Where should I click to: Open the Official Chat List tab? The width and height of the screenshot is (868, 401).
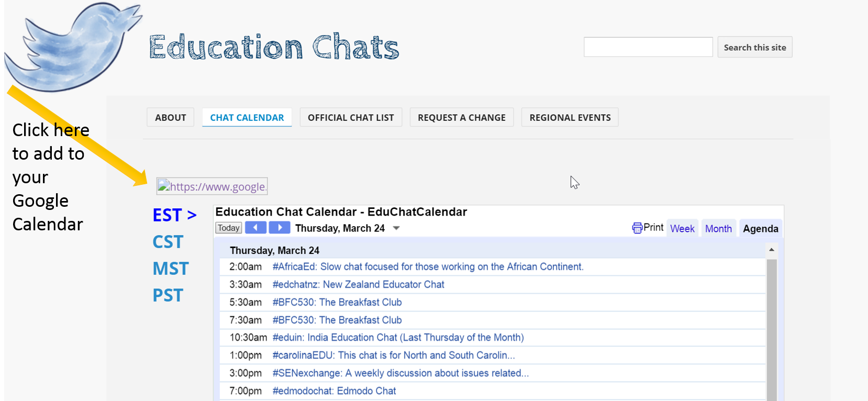click(x=351, y=117)
